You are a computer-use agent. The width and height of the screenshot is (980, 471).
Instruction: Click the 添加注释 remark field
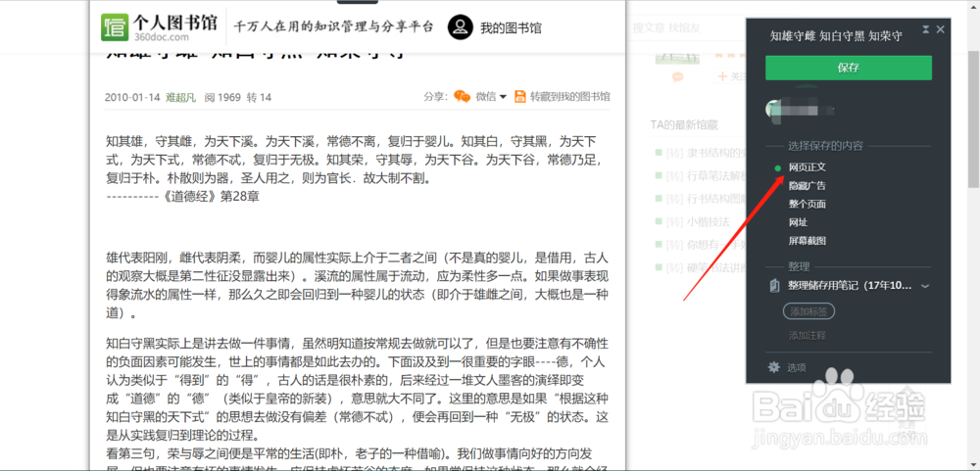click(x=807, y=336)
